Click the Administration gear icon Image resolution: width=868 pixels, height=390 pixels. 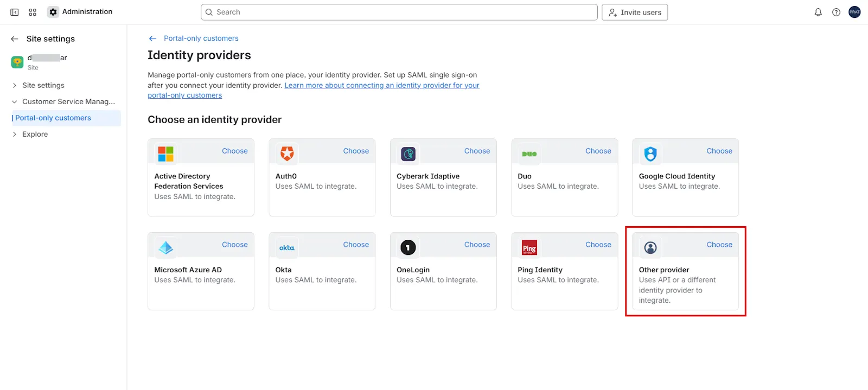(x=53, y=12)
